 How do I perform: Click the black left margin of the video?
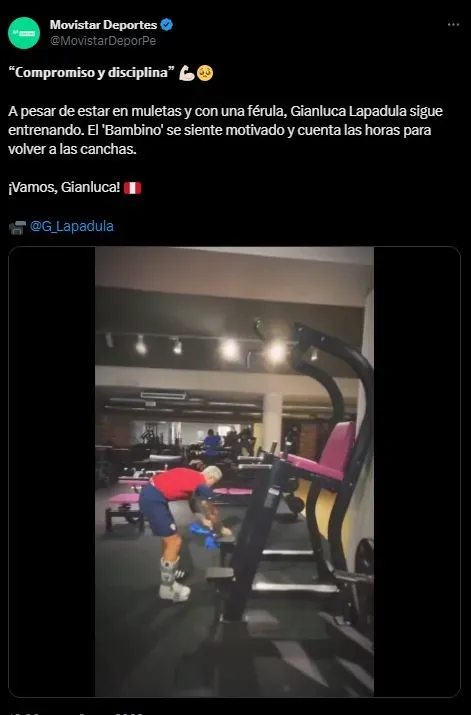pos(52,471)
